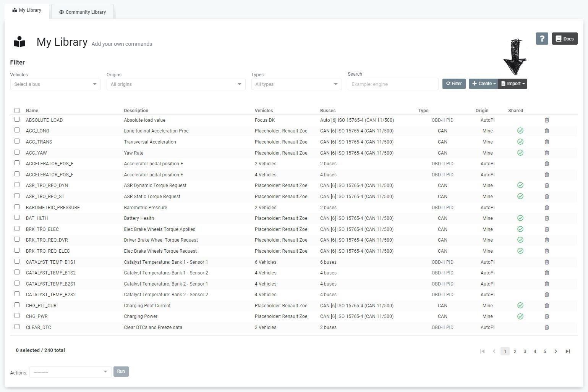Select the CATALYST_TEMP_B1S1 row checkbox

[17, 261]
